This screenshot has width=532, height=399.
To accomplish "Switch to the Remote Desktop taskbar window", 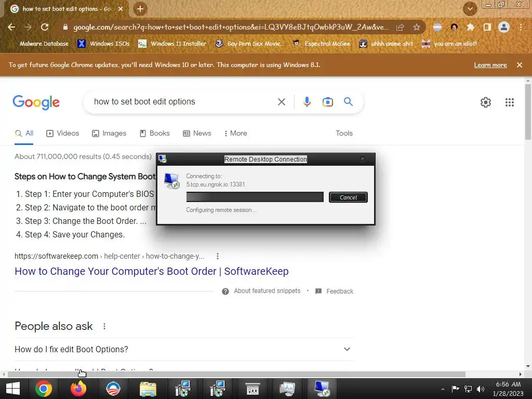I will click(x=322, y=389).
